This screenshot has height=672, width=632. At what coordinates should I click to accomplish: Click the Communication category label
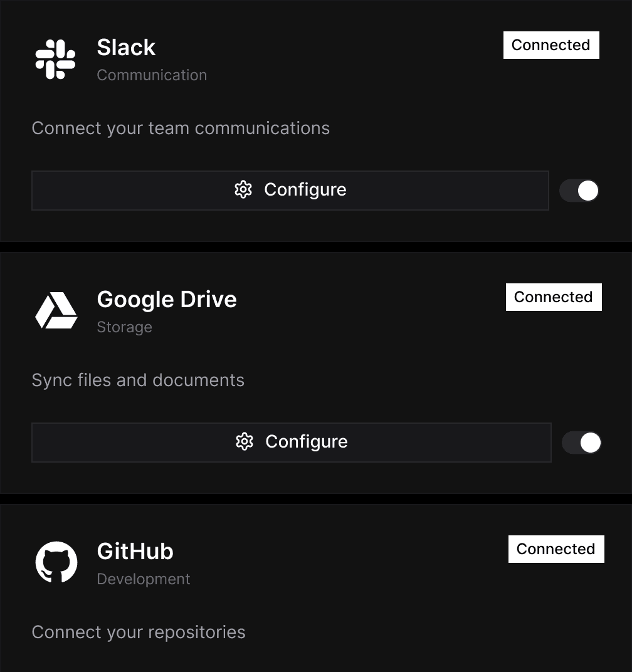(152, 75)
